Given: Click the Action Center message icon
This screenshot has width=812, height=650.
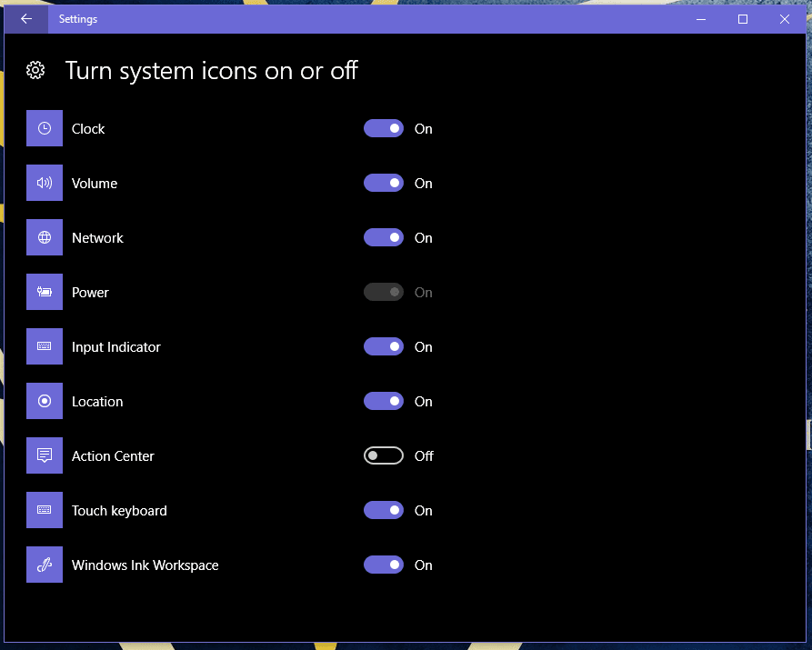Looking at the screenshot, I should (45, 455).
